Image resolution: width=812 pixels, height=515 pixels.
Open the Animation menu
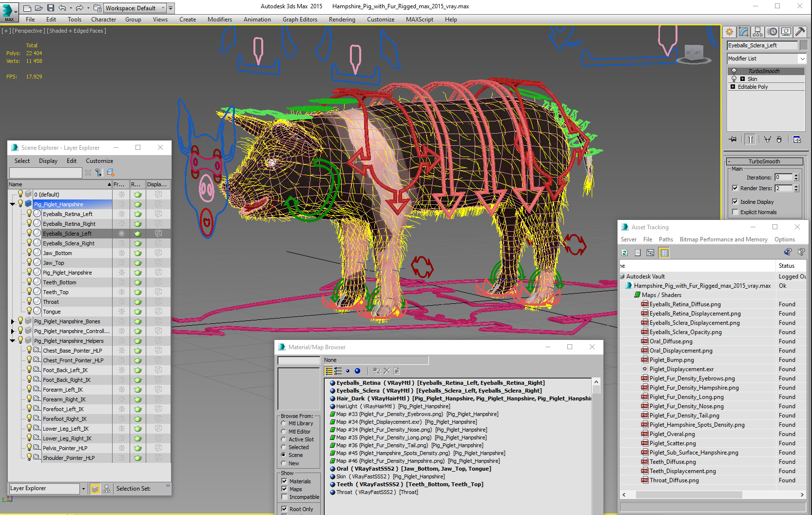coord(257,20)
